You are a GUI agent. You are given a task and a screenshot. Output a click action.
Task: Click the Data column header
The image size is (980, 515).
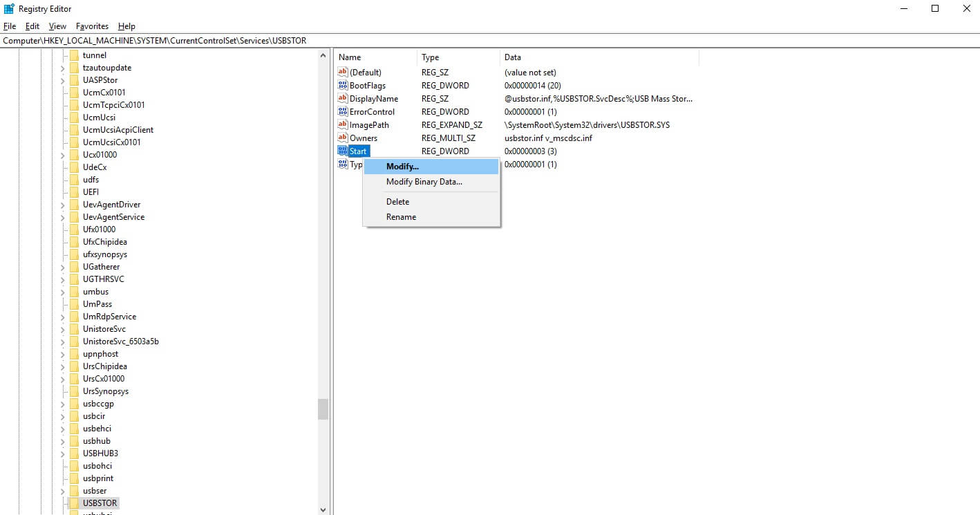click(x=599, y=57)
